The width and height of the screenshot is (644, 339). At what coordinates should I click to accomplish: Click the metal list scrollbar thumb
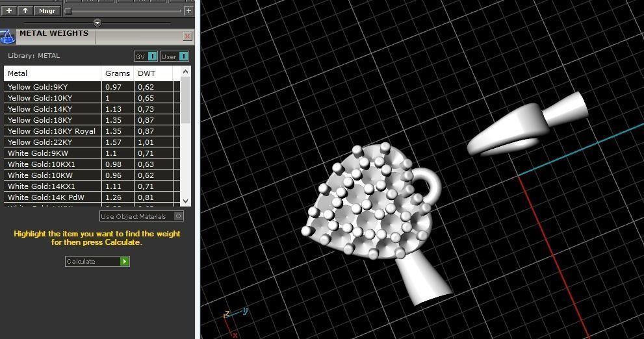coord(186,100)
